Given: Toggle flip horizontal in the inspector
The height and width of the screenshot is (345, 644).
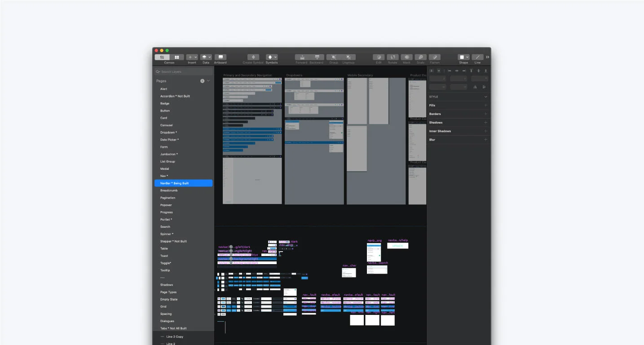Looking at the screenshot, I should [x=475, y=87].
